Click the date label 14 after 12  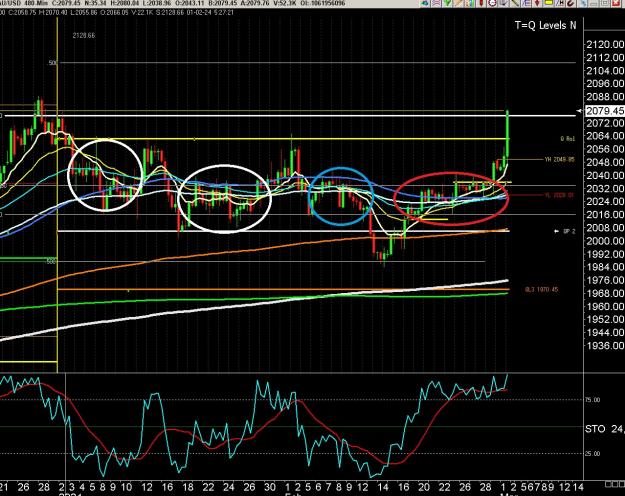tap(383, 487)
